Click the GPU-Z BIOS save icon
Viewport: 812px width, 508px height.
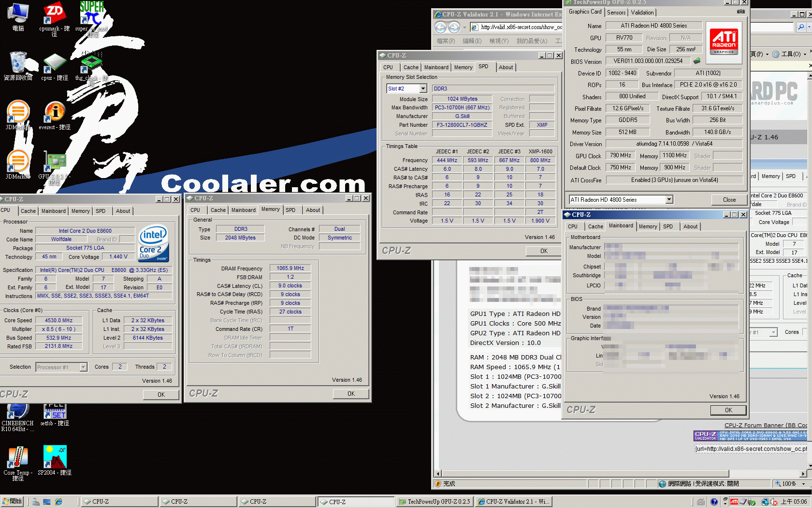pyautogui.click(x=696, y=61)
